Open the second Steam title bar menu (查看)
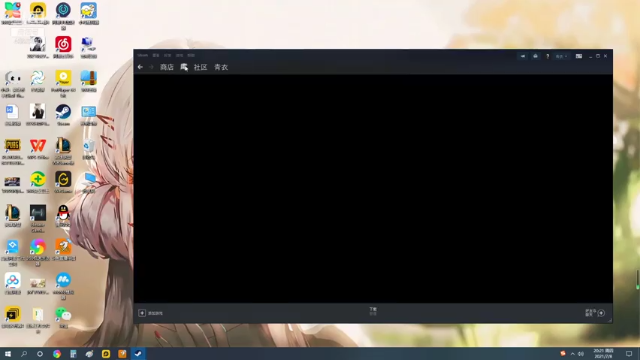The width and height of the screenshot is (640, 360). coord(156,55)
